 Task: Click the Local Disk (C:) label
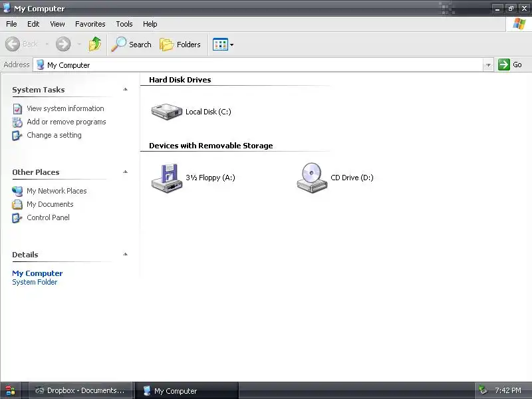click(x=208, y=112)
